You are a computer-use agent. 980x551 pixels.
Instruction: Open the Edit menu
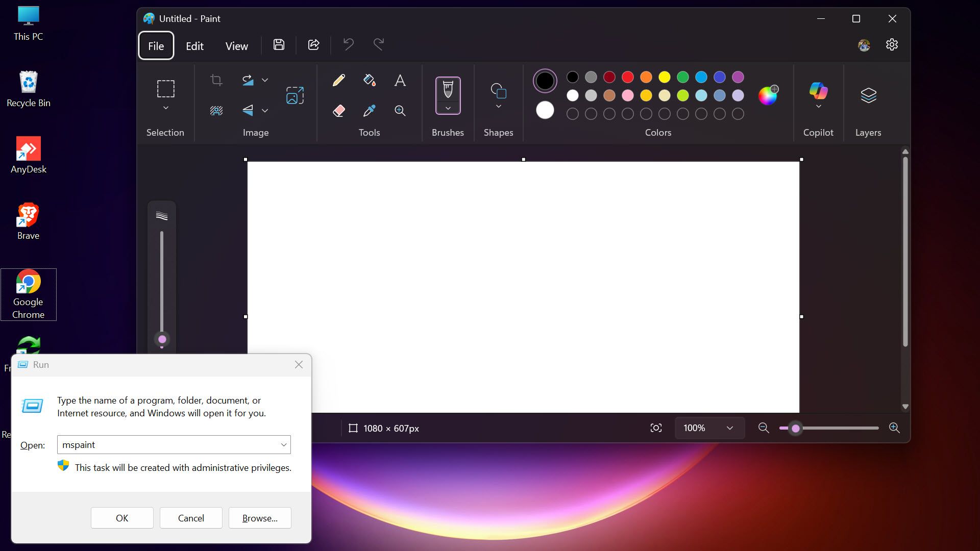(x=194, y=46)
